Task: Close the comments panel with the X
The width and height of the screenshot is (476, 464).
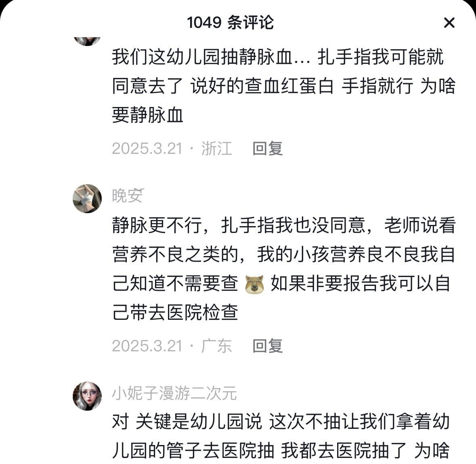Action: point(449,23)
